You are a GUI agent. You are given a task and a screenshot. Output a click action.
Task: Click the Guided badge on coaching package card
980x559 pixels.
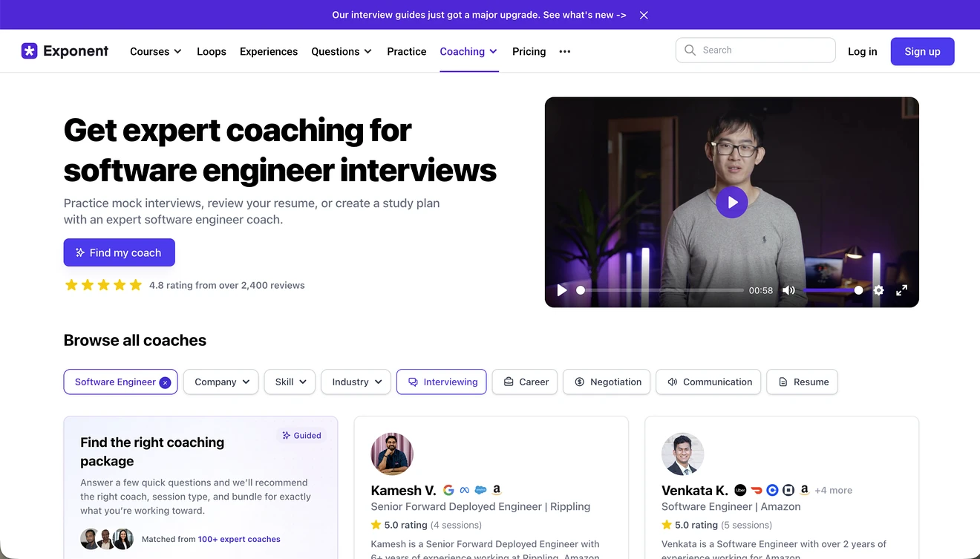(301, 436)
